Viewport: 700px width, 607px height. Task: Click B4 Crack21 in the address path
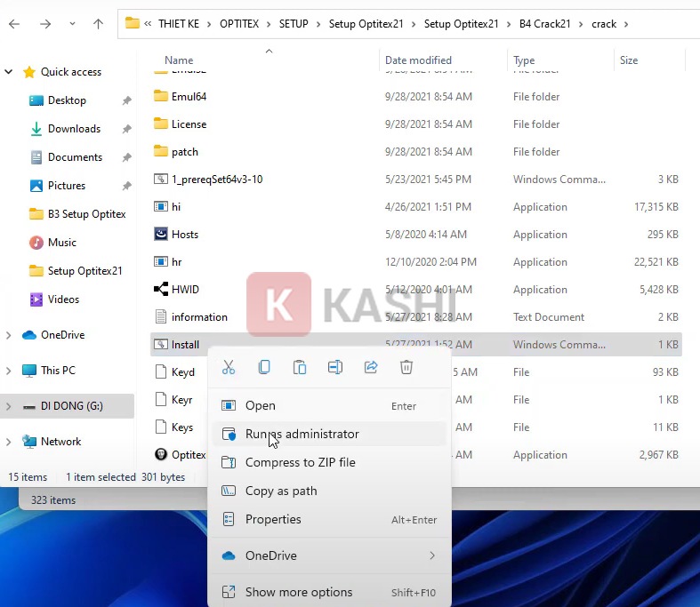(544, 24)
